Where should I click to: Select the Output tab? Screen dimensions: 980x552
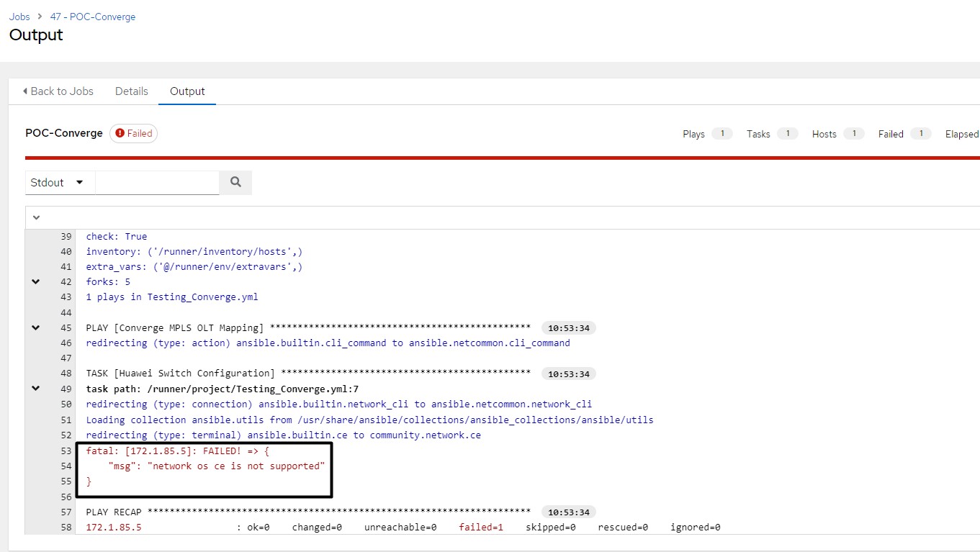(187, 91)
